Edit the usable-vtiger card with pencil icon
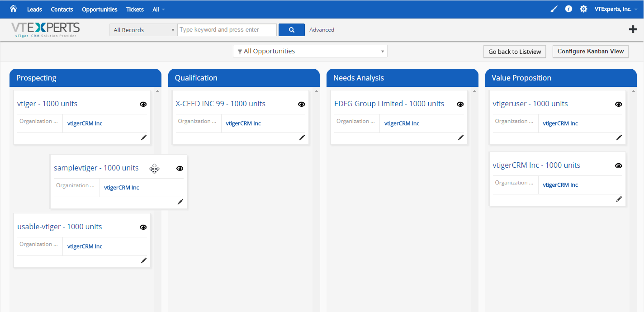 tap(144, 260)
